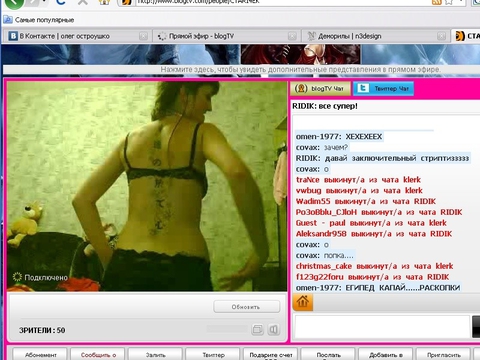Click the Aleksandr958 kicked message
The image size is (480, 360).
[x=374, y=234]
